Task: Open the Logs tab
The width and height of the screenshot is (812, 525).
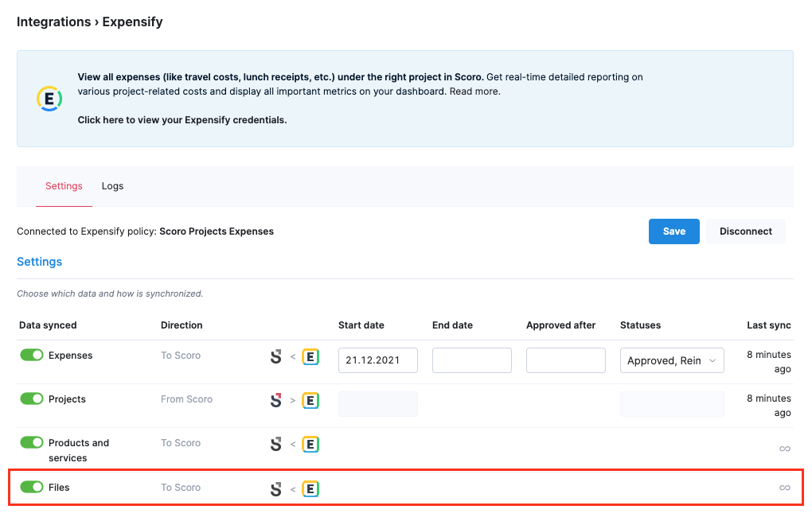Action: click(112, 185)
